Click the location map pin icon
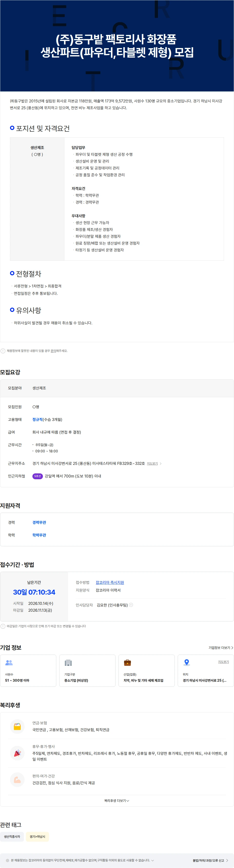Screen dimensions: 234x868 [x=186, y=662]
